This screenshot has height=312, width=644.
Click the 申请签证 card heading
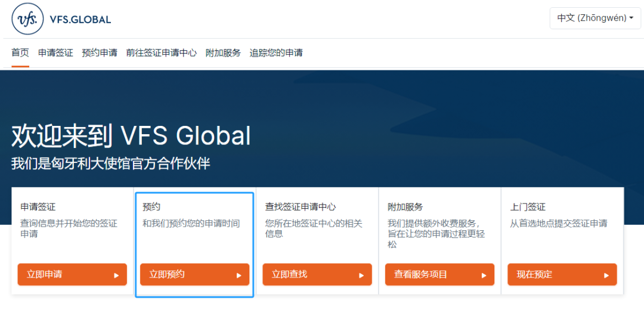pyautogui.click(x=38, y=207)
